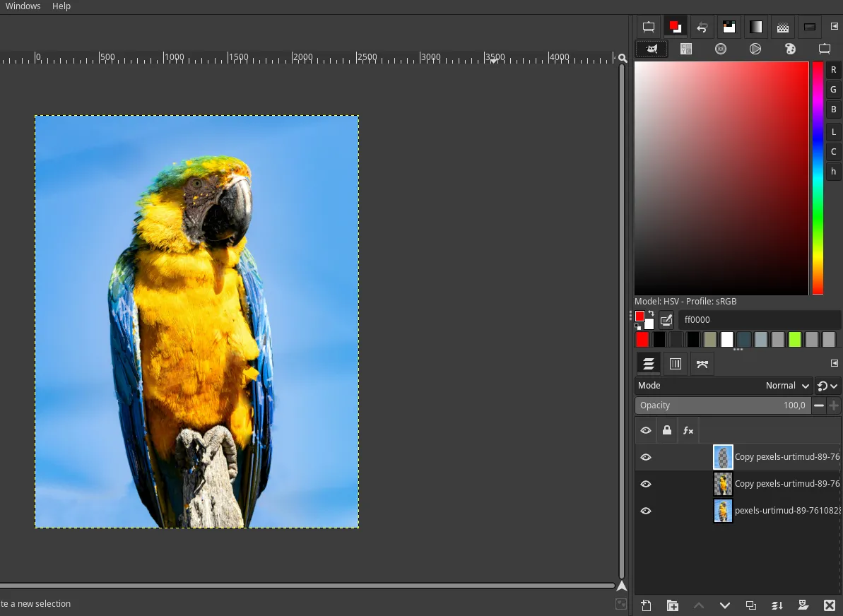Open the layer Mode dropdown showing Normal
This screenshot has height=616, width=843.
coord(786,386)
